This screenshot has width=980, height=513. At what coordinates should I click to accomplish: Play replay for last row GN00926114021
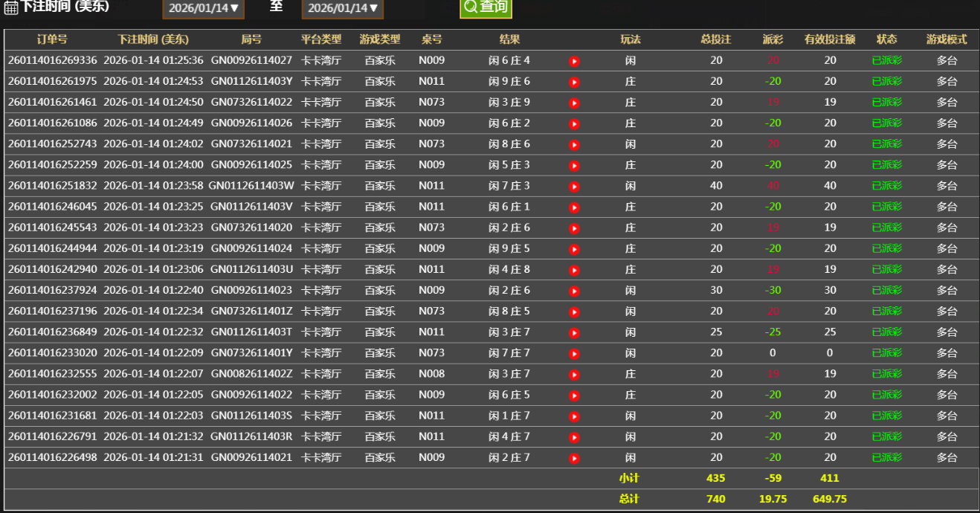tap(574, 458)
